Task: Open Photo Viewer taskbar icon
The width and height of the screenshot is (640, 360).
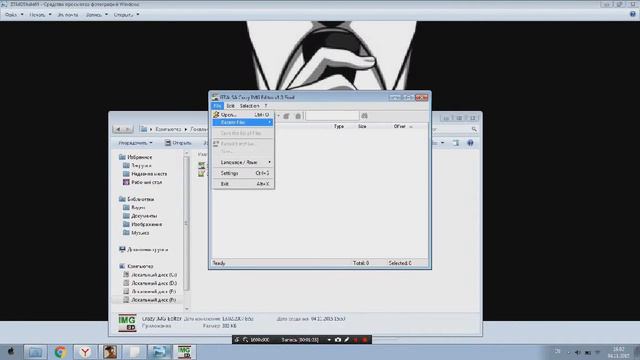Action: coord(160,352)
